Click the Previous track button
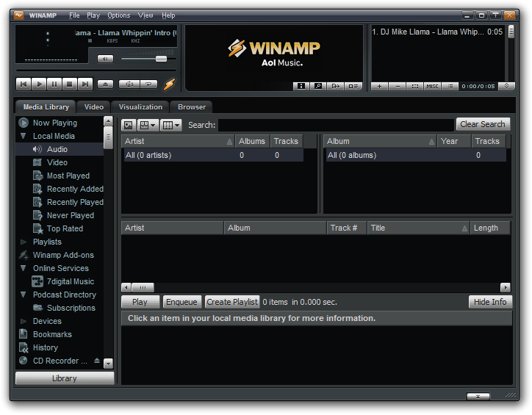This screenshot has width=532, height=415. click(x=24, y=84)
